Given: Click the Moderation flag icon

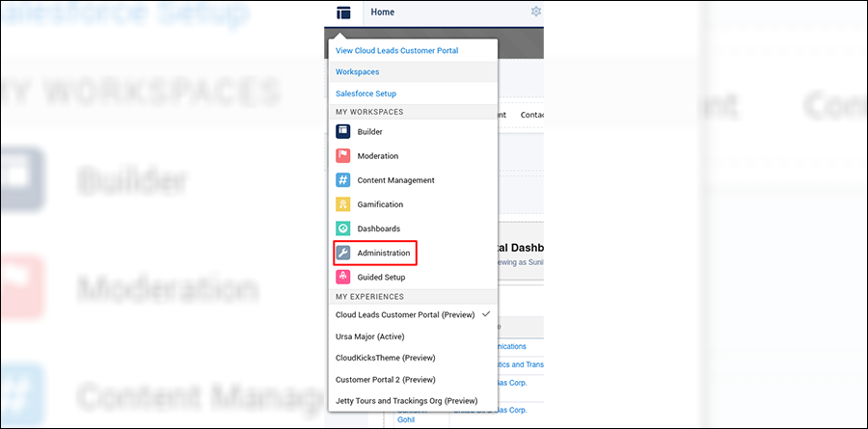Looking at the screenshot, I should tap(342, 156).
